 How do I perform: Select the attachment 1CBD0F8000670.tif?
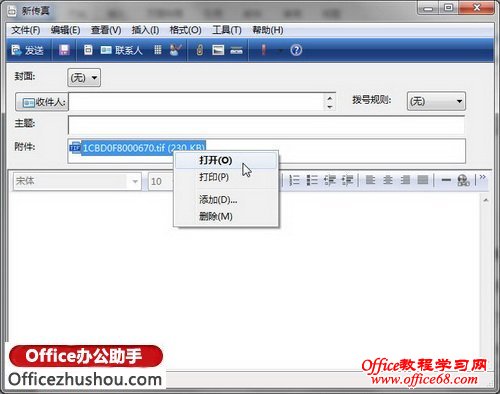137,148
